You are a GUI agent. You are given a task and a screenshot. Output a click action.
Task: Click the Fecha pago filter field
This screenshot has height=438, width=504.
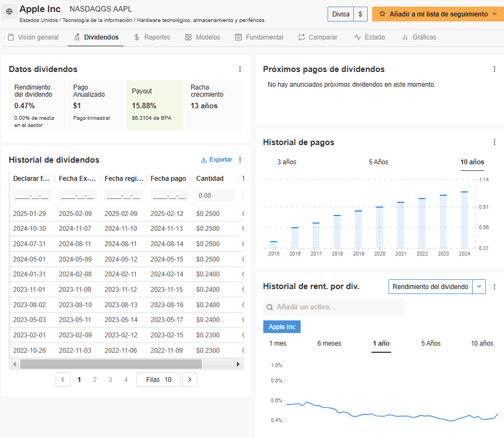[x=169, y=196]
